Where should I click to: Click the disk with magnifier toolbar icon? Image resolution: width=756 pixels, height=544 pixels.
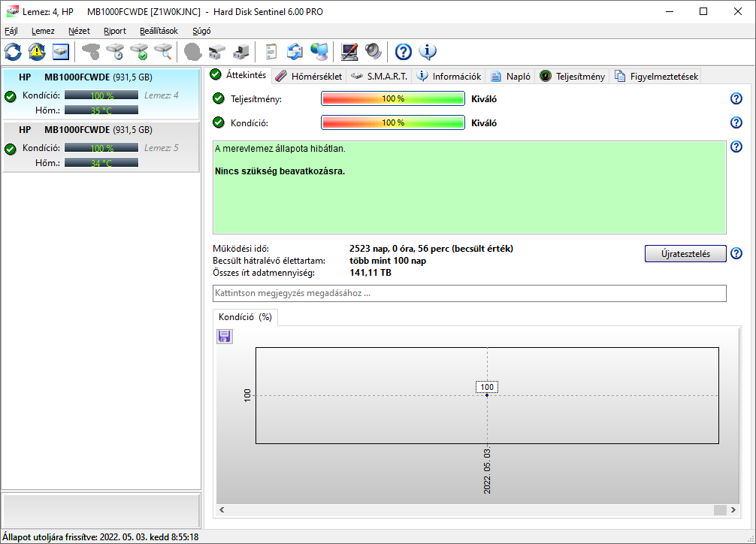coord(163,52)
